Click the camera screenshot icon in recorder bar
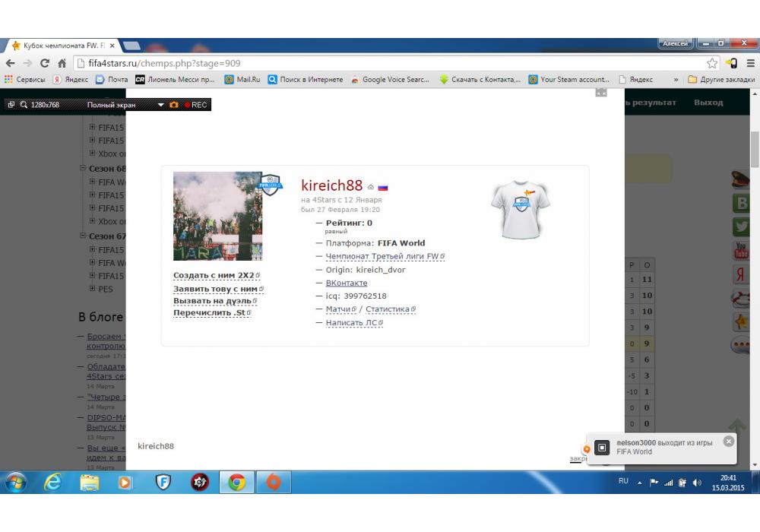 174,105
